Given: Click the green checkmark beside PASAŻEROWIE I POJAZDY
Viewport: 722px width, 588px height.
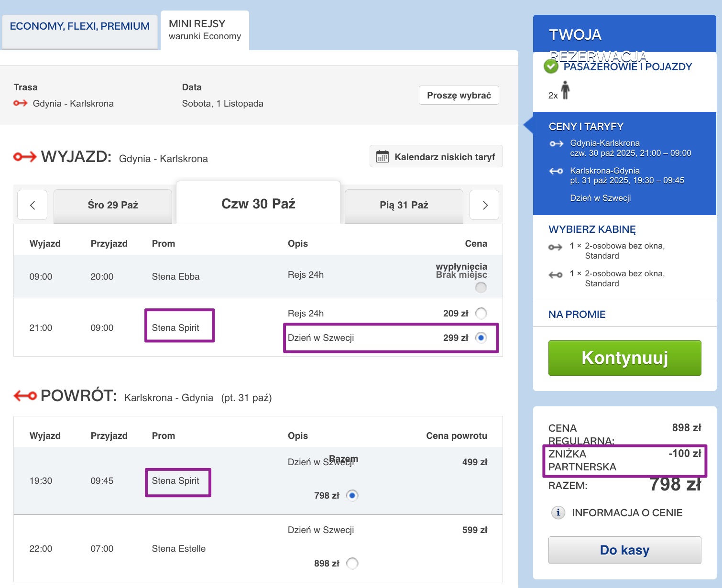Looking at the screenshot, I should point(551,67).
